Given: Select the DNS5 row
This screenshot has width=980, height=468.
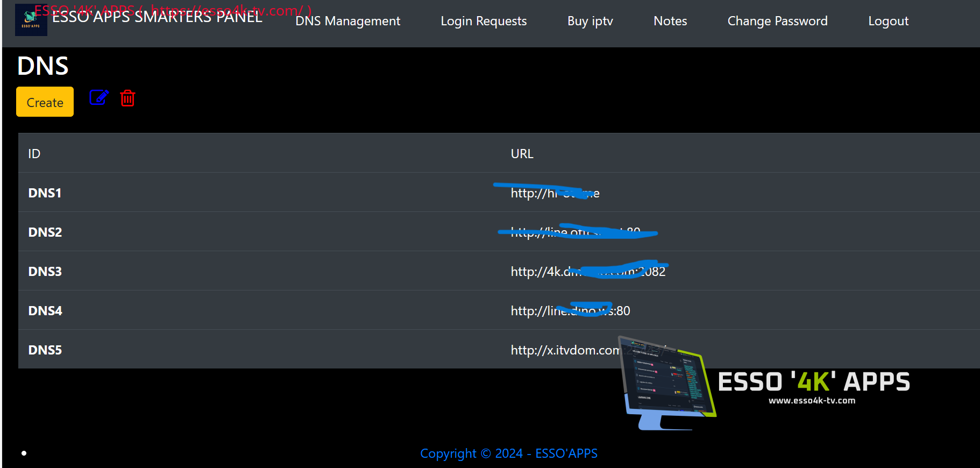Looking at the screenshot, I should (45, 350).
